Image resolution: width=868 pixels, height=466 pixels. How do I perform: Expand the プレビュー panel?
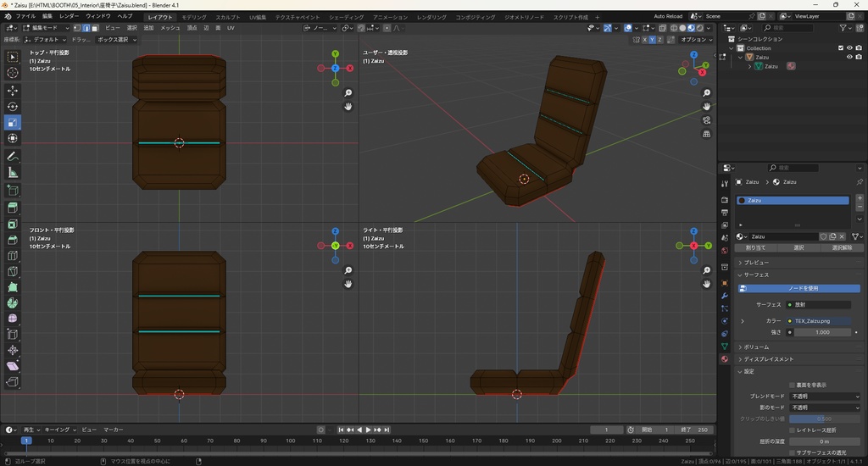tap(757, 263)
